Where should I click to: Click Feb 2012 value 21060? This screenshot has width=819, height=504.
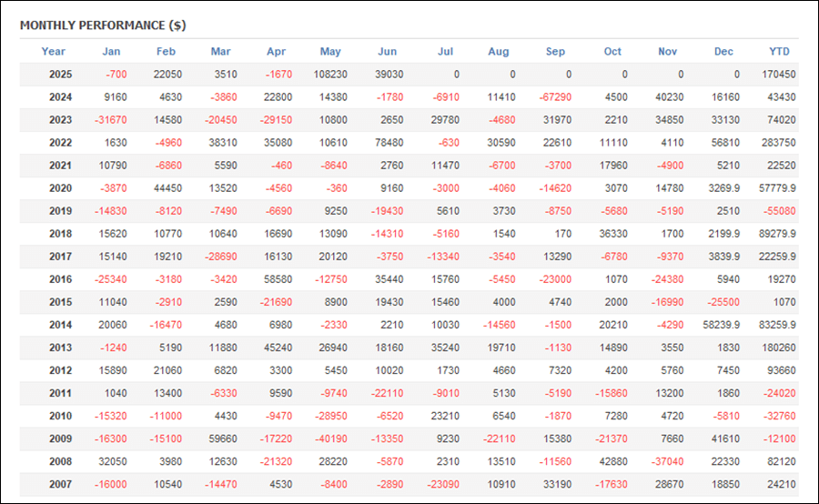click(x=167, y=370)
